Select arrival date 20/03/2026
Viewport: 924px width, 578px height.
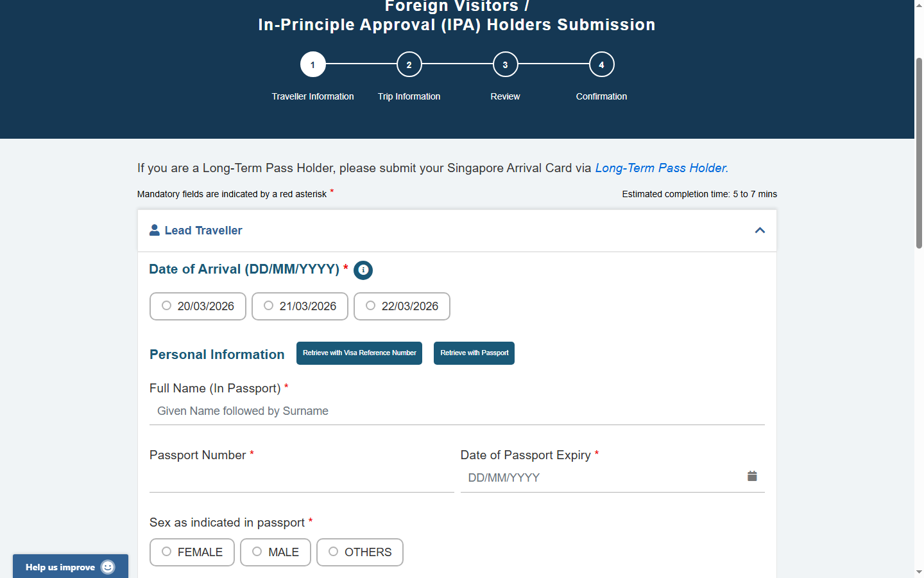167,306
